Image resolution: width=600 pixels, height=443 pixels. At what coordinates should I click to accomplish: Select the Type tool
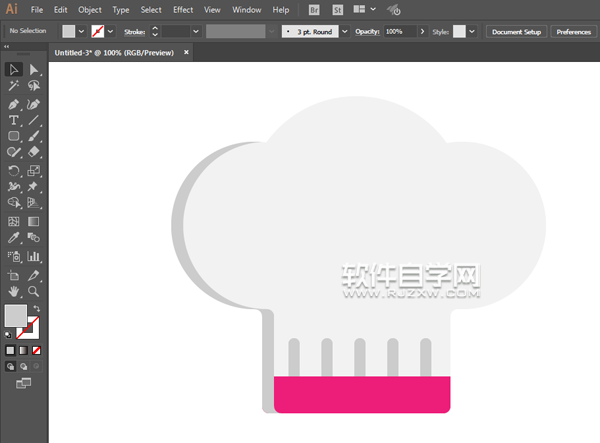(14, 120)
